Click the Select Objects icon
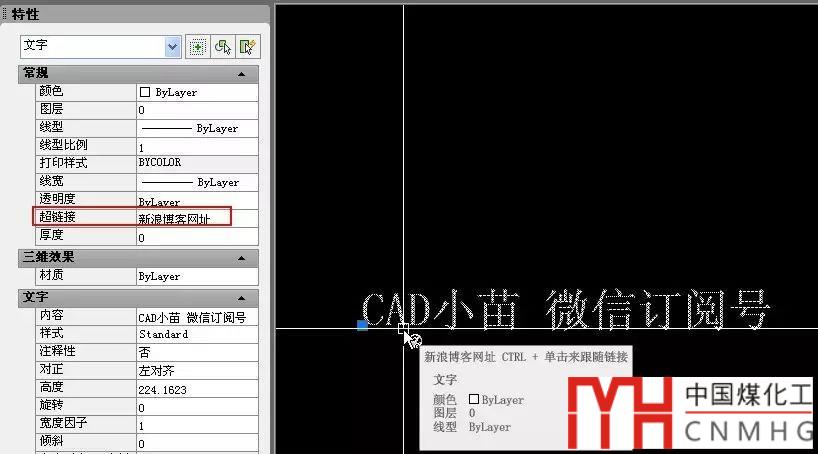Screen dimensions: 818x454 223,47
